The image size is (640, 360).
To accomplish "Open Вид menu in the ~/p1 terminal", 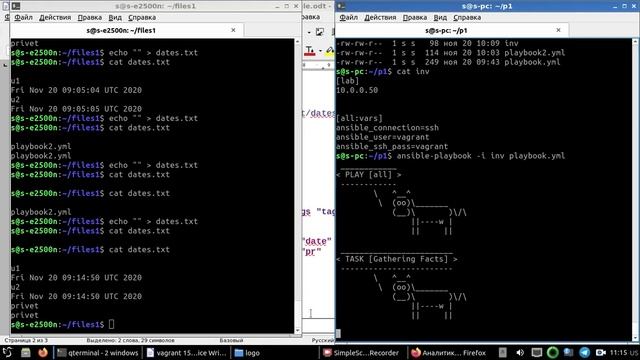I will point(440,18).
